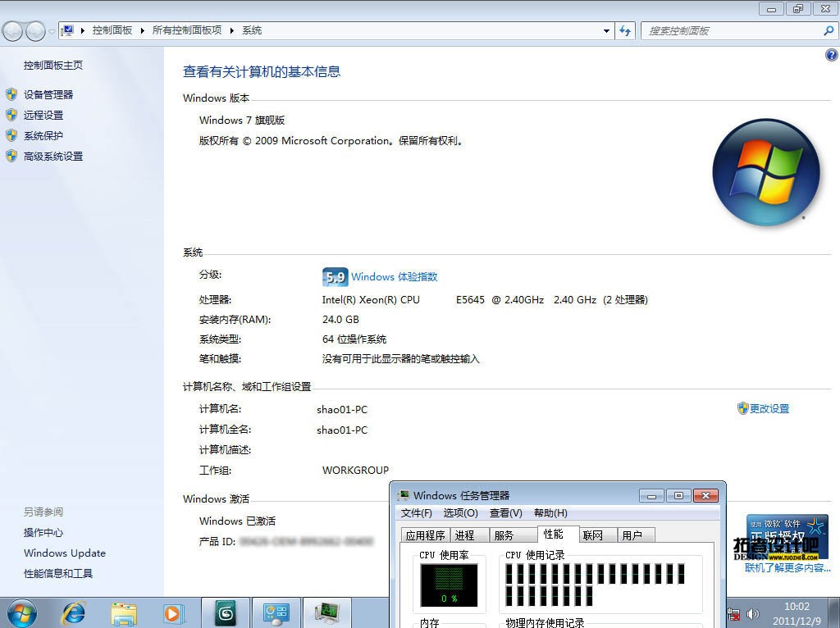Image resolution: width=840 pixels, height=628 pixels.
Task: Switch to Control Panel taskbar button
Action: 276,613
